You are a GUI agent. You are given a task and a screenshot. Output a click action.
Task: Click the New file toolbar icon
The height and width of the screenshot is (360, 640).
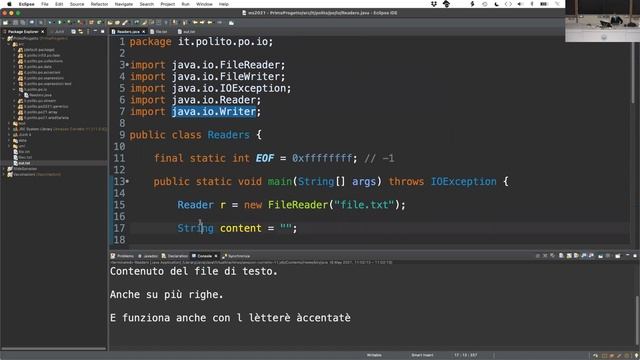[x=5, y=22]
